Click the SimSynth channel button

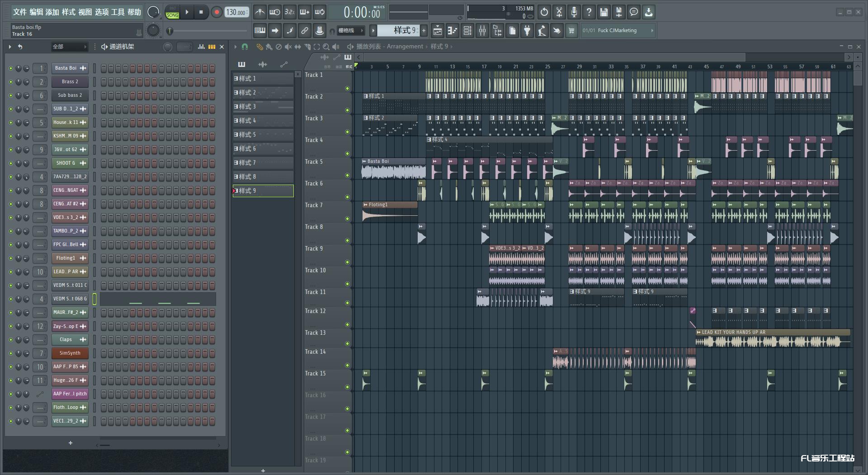70,353
